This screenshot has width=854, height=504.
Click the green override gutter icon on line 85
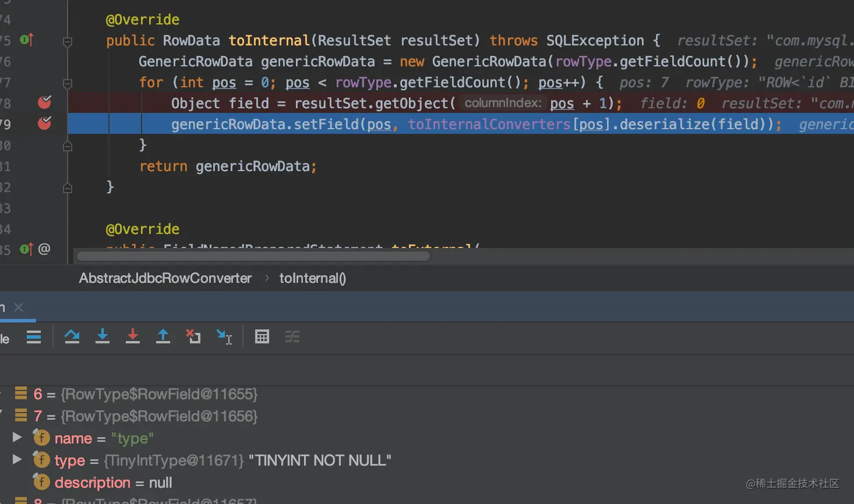(27, 249)
